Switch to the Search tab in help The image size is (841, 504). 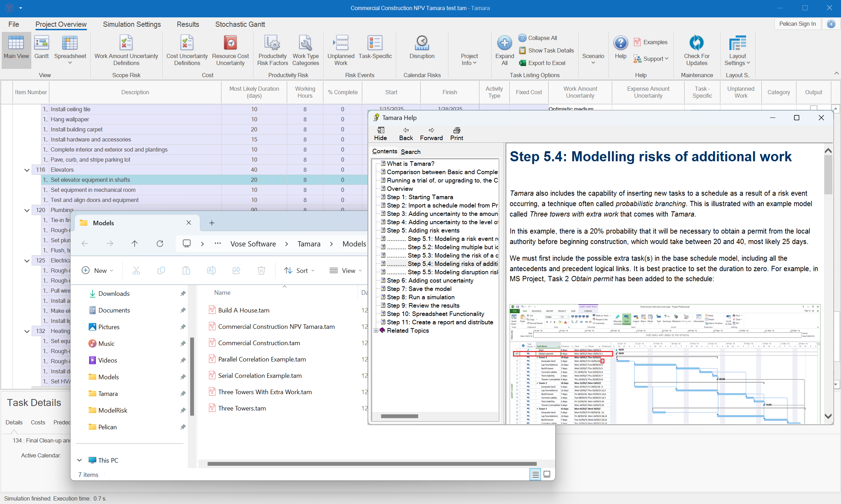[410, 152]
